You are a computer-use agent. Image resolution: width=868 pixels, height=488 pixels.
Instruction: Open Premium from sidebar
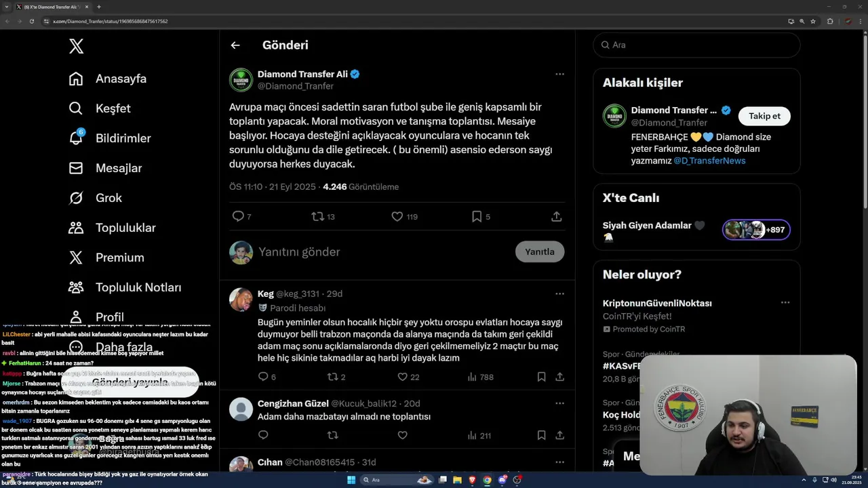point(106,258)
